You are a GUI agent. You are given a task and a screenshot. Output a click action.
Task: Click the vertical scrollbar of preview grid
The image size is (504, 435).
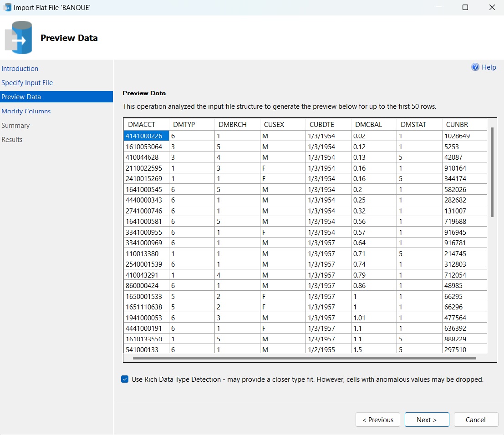(x=492, y=173)
